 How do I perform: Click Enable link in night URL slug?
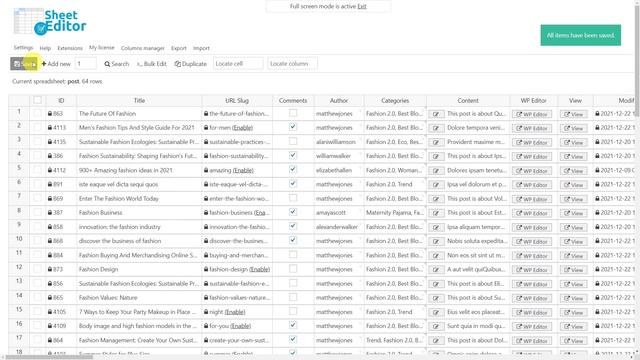pyautogui.click(x=235, y=312)
